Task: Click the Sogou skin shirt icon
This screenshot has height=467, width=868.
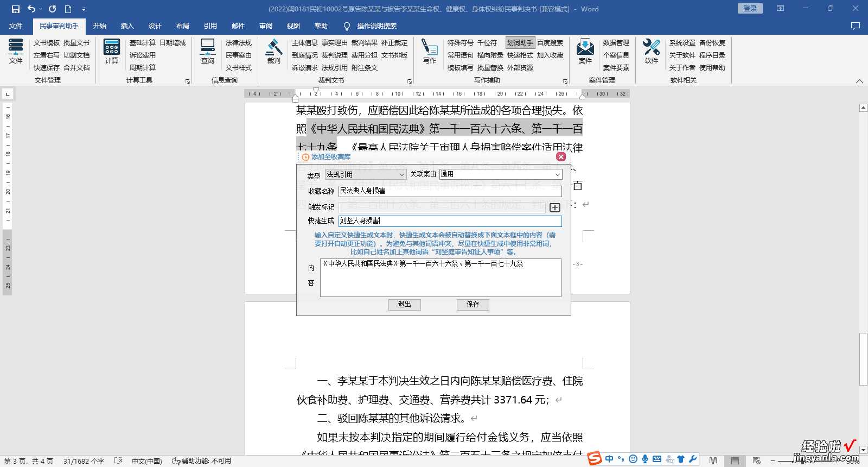Action: click(x=681, y=459)
